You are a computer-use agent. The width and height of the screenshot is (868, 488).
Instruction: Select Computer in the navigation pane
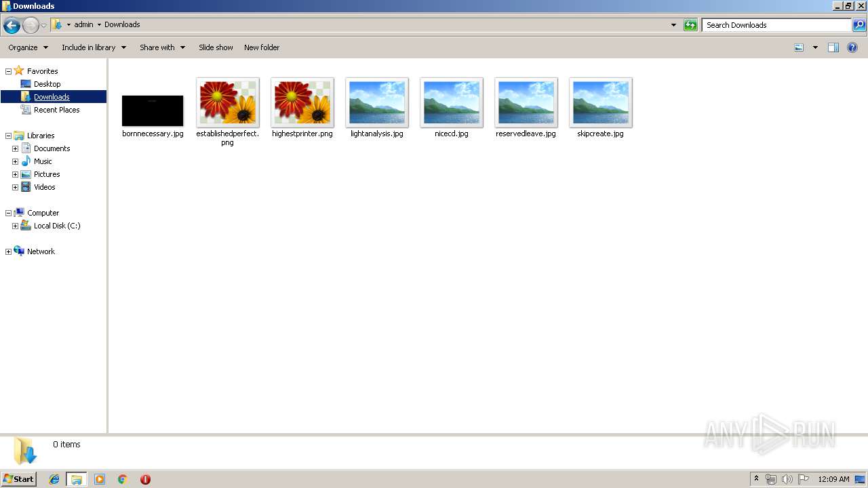(x=43, y=213)
